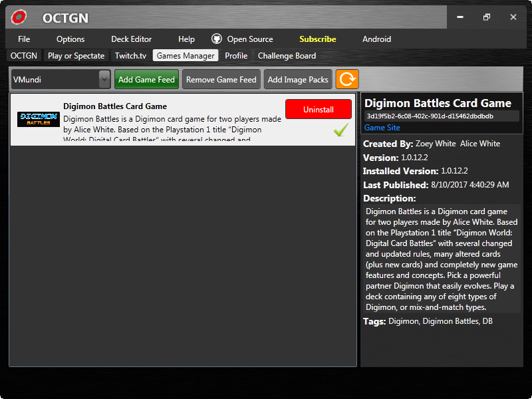532x399 pixels.
Task: Minimize the OCTGN window
Action: pyautogui.click(x=460, y=17)
